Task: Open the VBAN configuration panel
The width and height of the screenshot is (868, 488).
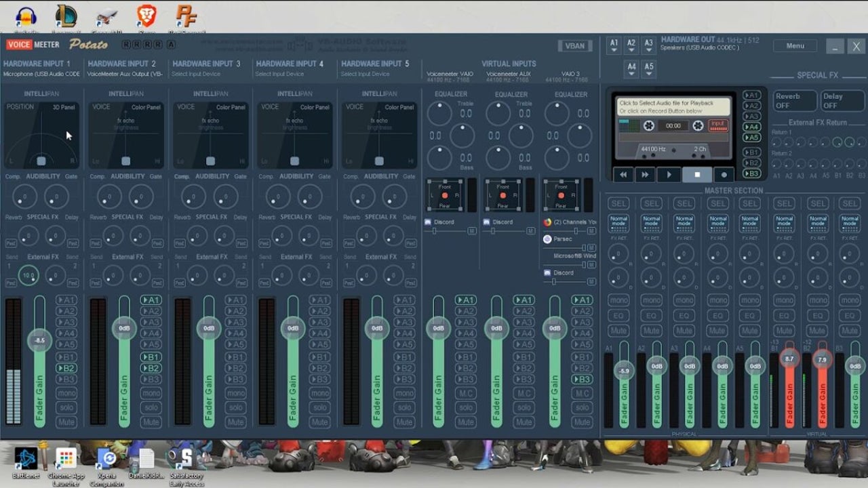Action: click(x=575, y=45)
